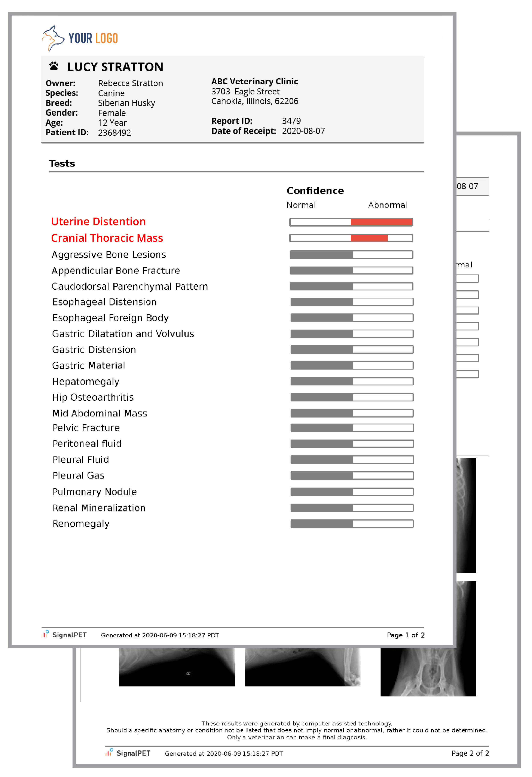The height and width of the screenshot is (777, 532).
Task: Click the Hepatomegaly test label
Action: pos(86,382)
